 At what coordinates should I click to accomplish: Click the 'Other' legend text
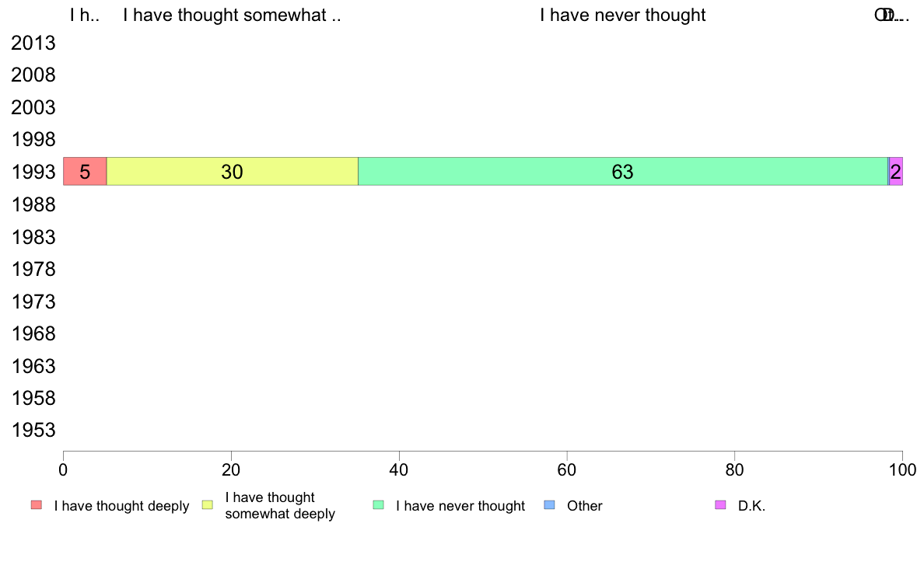point(585,505)
